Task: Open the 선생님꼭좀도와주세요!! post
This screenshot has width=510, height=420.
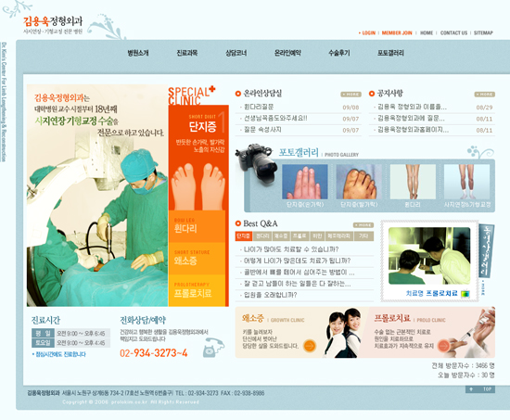Action: pyautogui.click(x=275, y=119)
